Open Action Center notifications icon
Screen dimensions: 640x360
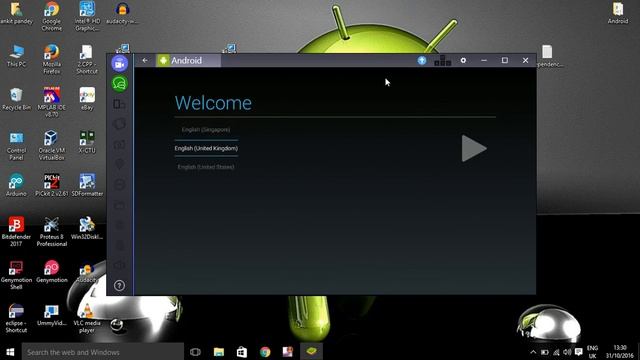[579, 352]
